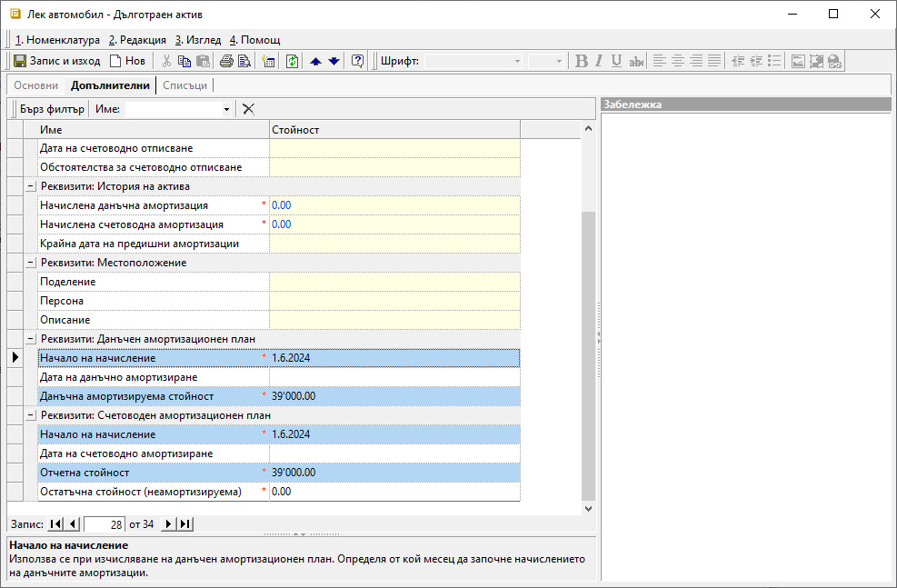Clear quick filter with X icon
Viewport: 897px width, 588px height.
pyautogui.click(x=248, y=109)
